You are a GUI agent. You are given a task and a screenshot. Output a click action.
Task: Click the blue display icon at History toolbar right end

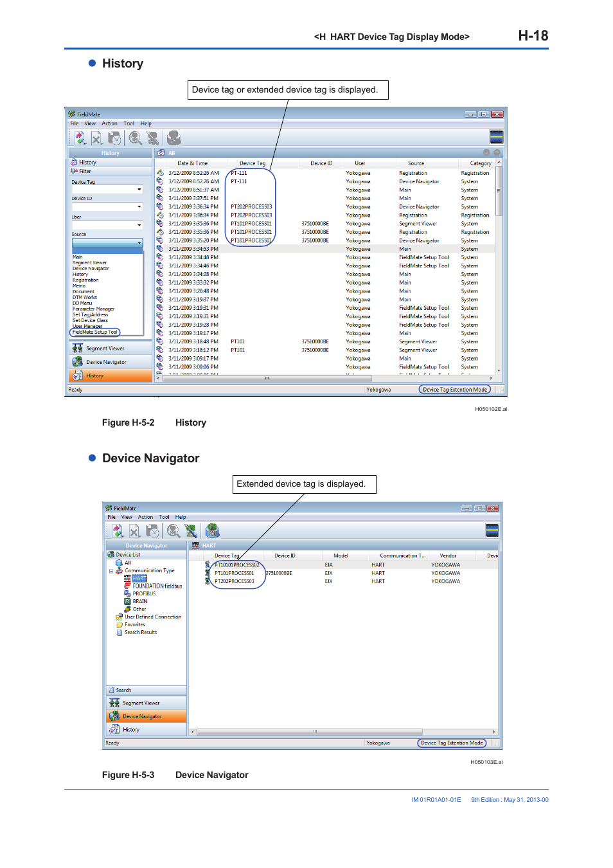496,137
